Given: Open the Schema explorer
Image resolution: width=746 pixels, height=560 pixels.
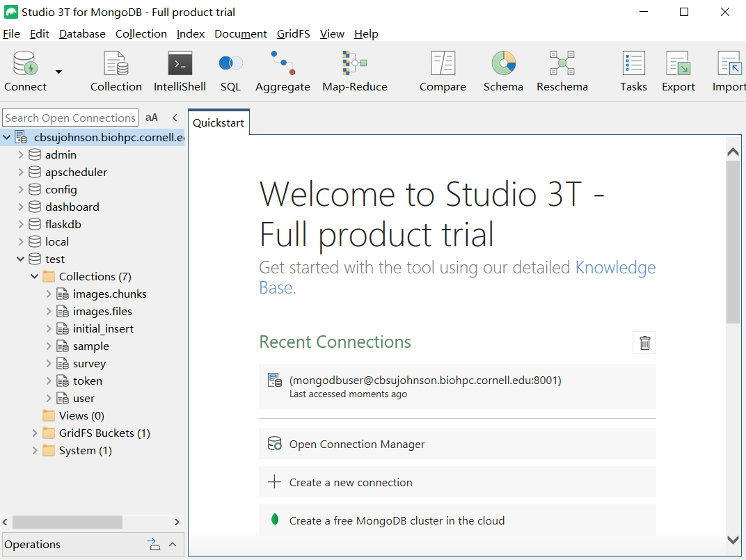Looking at the screenshot, I should point(503,72).
